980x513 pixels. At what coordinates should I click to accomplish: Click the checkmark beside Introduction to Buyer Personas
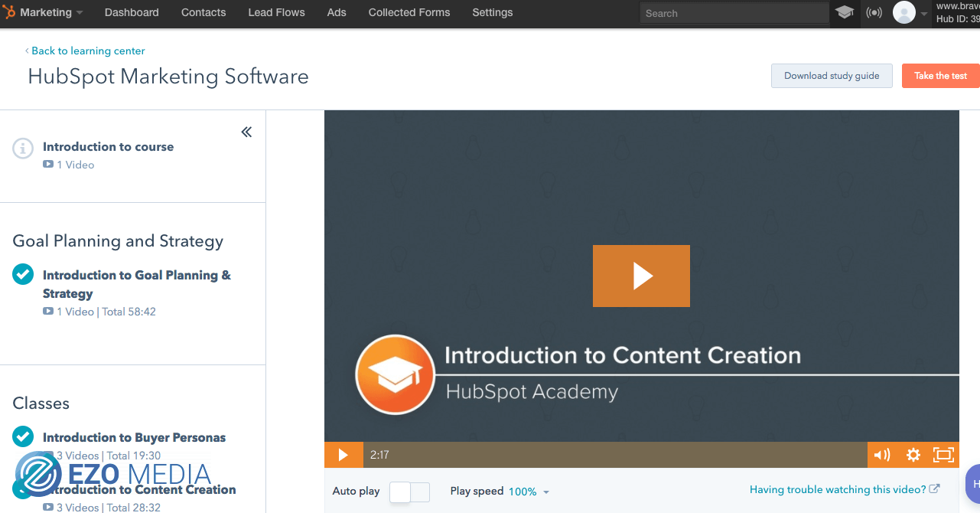click(x=23, y=436)
